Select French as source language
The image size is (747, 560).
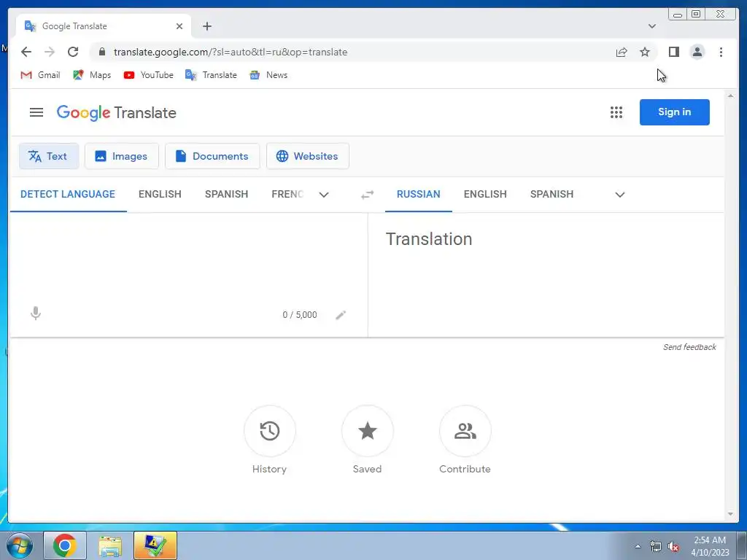click(287, 194)
